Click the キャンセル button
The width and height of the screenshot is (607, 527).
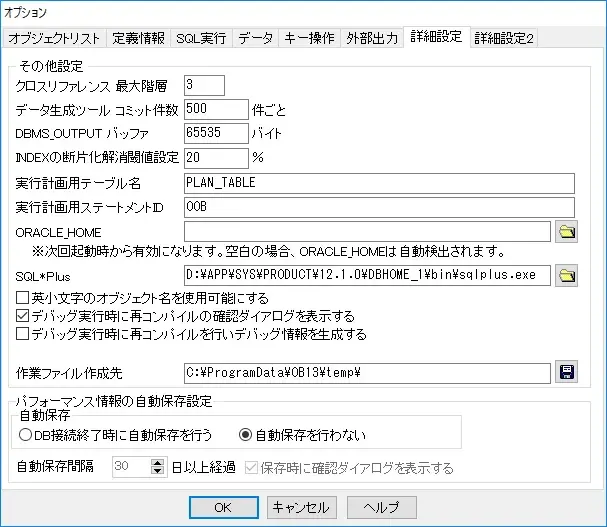tap(301, 507)
